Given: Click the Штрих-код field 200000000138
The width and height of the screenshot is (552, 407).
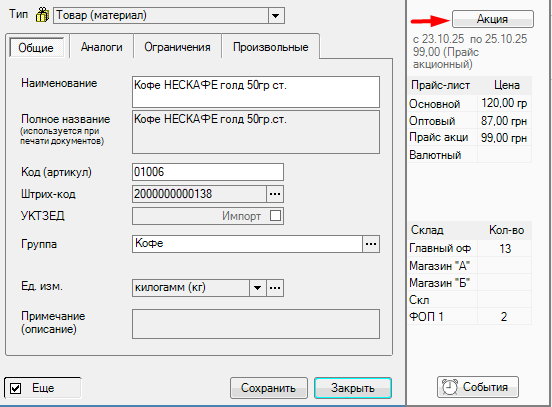Looking at the screenshot, I should [199, 194].
